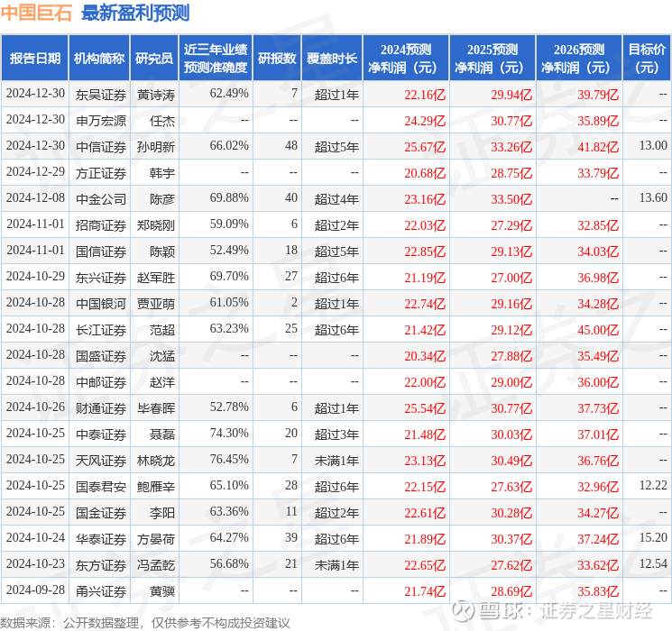Select the 招商证券 institution cell
The width and height of the screenshot is (672, 631).
click(x=101, y=225)
